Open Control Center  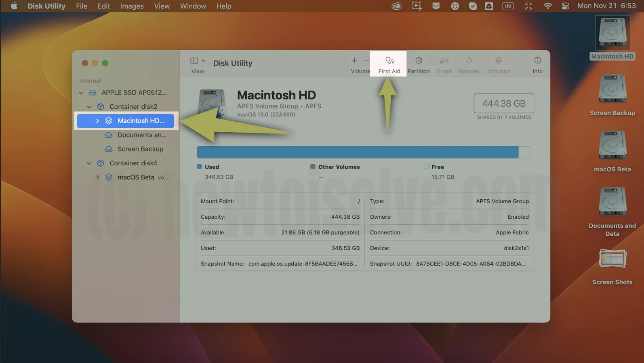565,6
